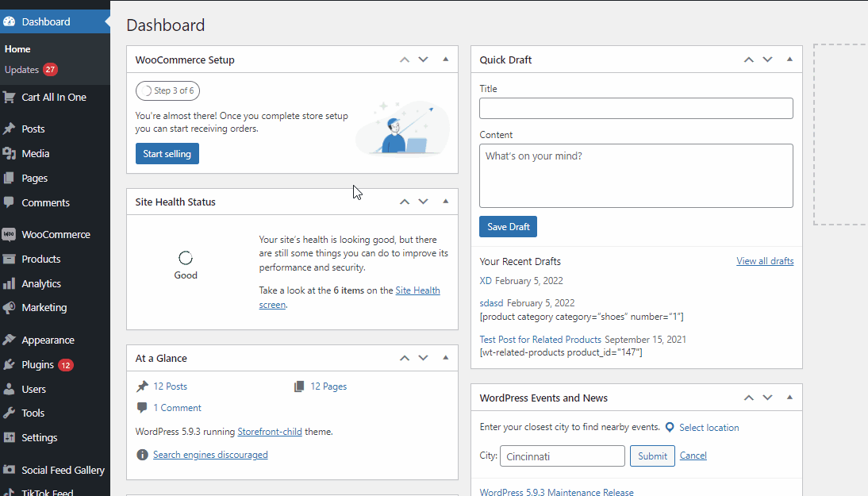Viewport: 868px width, 496px height.
Task: Open the Social Feed Gallery menu label
Action: [63, 470]
